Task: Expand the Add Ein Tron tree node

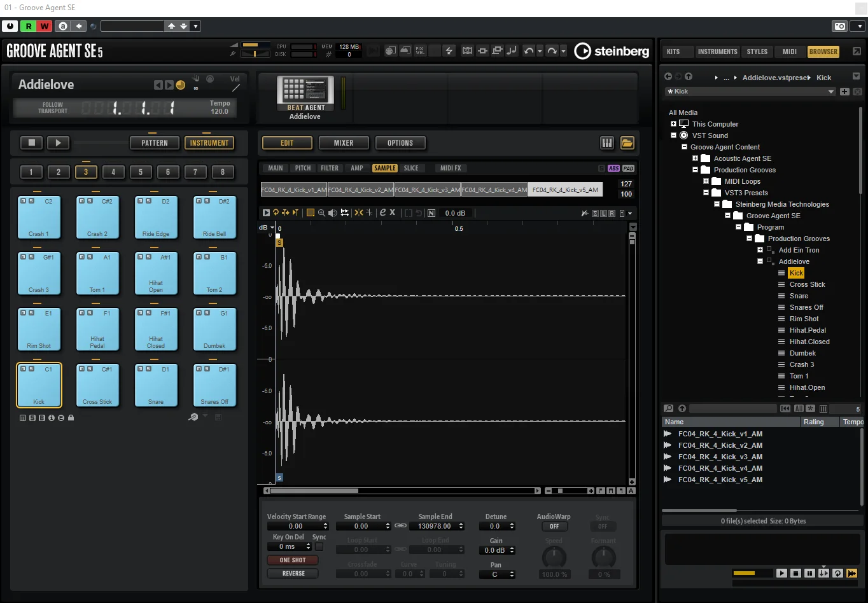Action: coord(760,250)
